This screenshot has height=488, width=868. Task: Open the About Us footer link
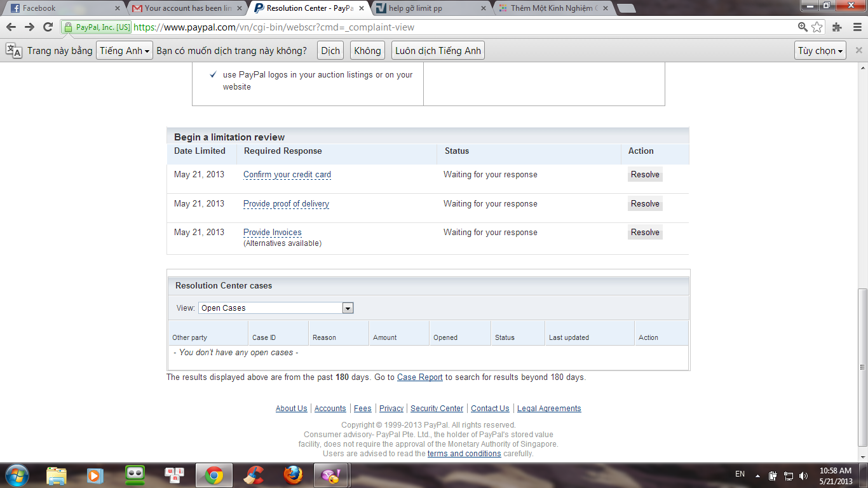(292, 409)
